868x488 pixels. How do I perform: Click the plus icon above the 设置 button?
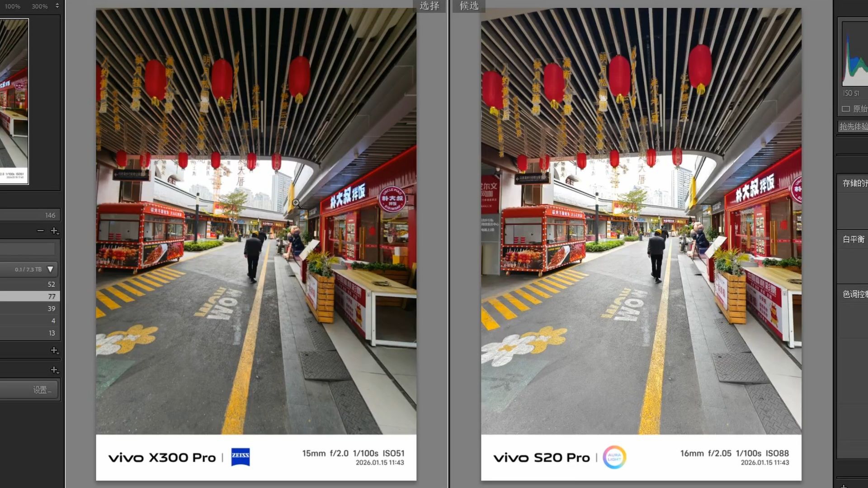click(x=54, y=370)
